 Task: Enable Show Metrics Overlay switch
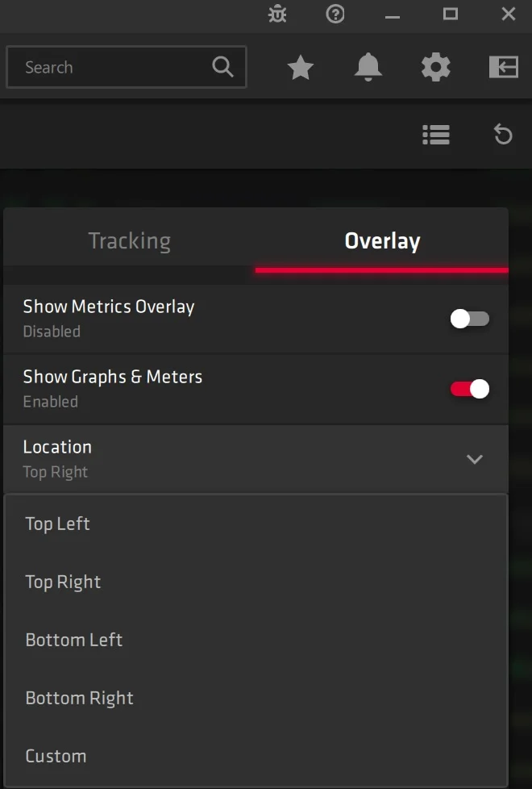pyautogui.click(x=470, y=319)
